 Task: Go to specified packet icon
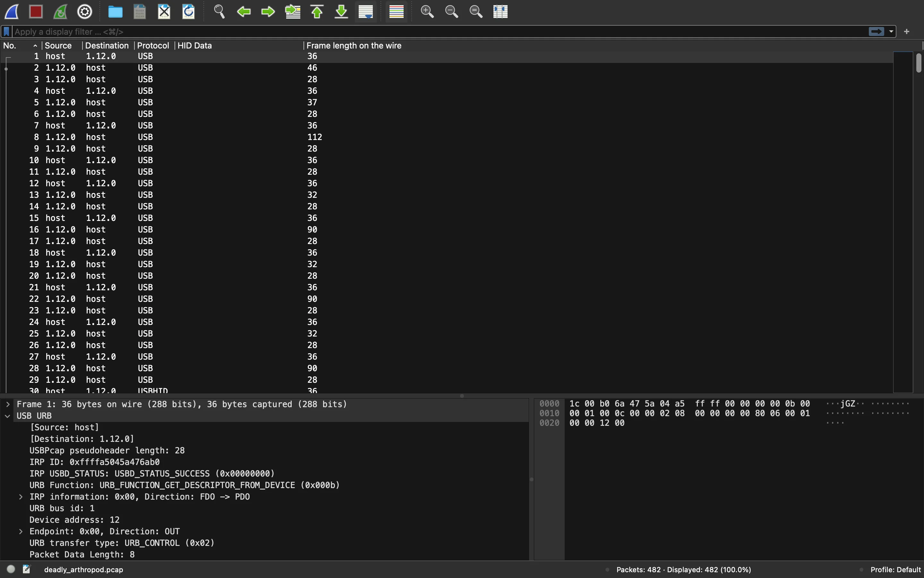(x=293, y=12)
